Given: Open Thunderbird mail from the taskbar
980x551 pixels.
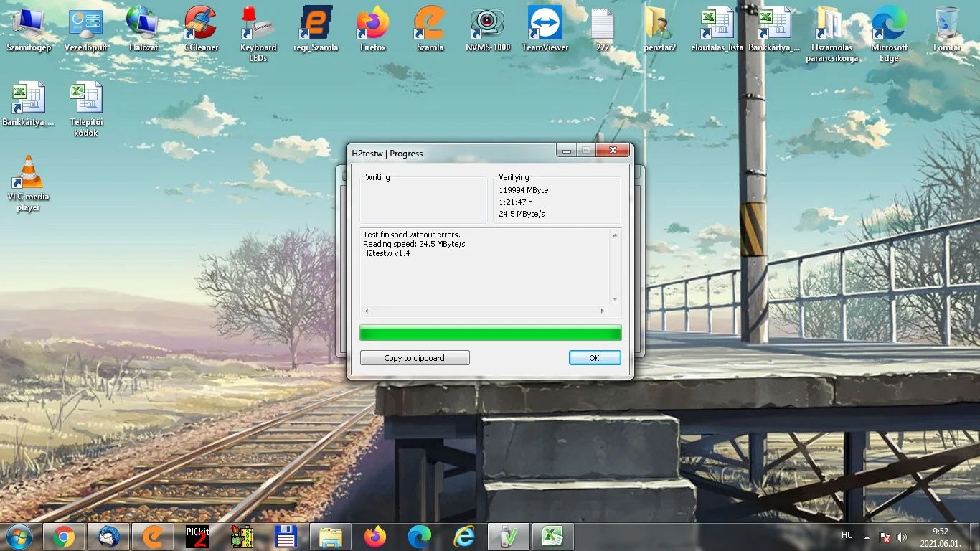Looking at the screenshot, I should tap(108, 537).
